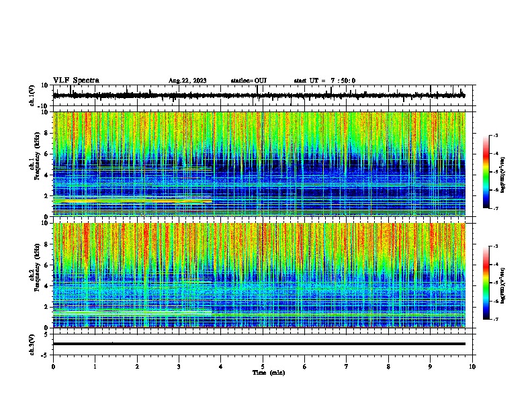Click the "station=OUJ" label
Viewport: 532px width, 411px height.
click(249, 81)
